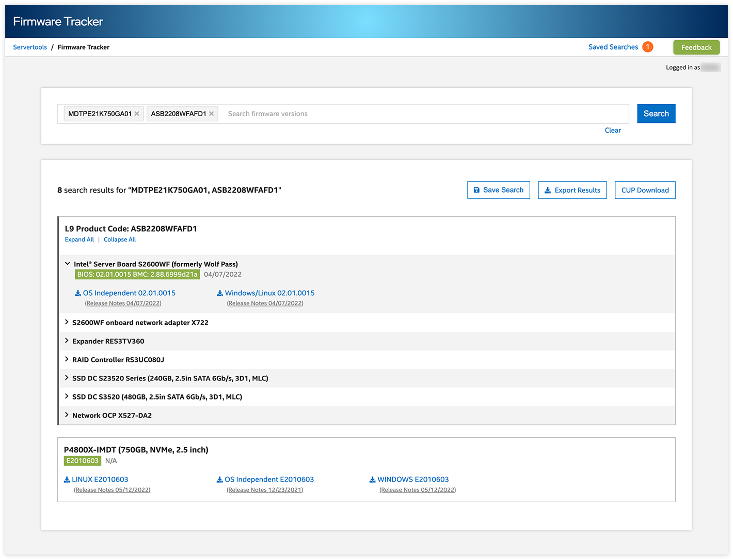Expand the SSD DC S3520 480GB row
733x560 pixels.
(x=67, y=396)
